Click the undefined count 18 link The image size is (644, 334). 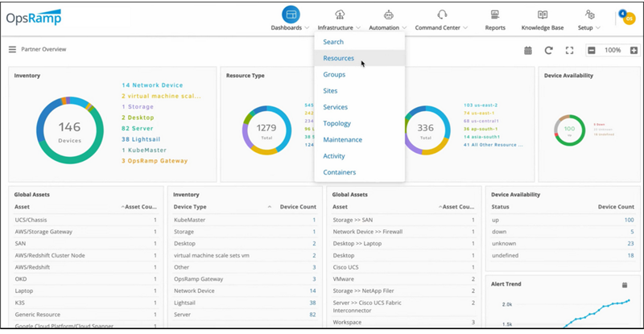coord(631,256)
